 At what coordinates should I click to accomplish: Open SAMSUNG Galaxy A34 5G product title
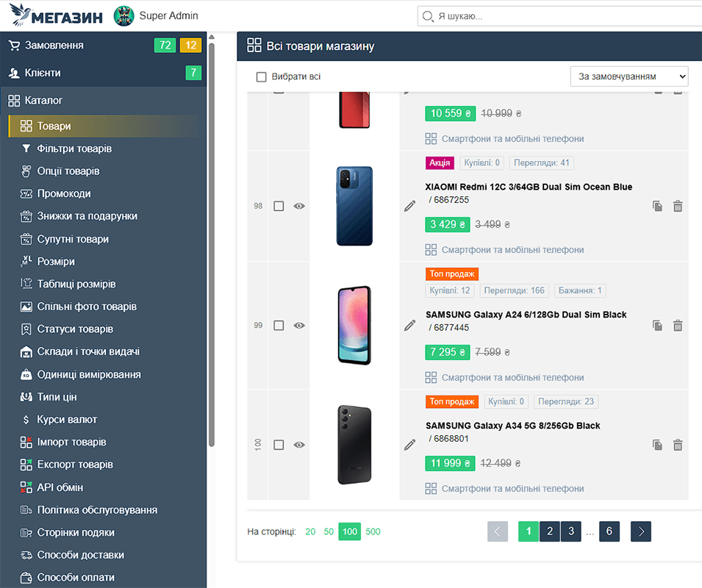512,426
